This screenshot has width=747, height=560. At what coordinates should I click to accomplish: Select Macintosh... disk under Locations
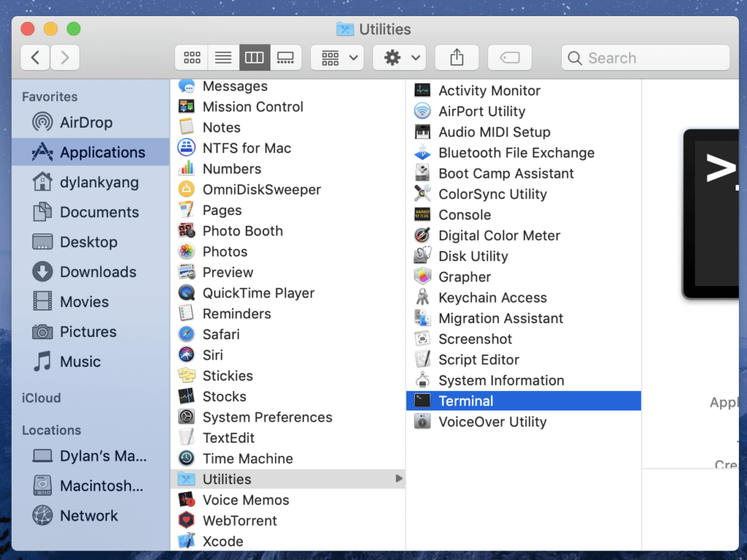coord(90,486)
